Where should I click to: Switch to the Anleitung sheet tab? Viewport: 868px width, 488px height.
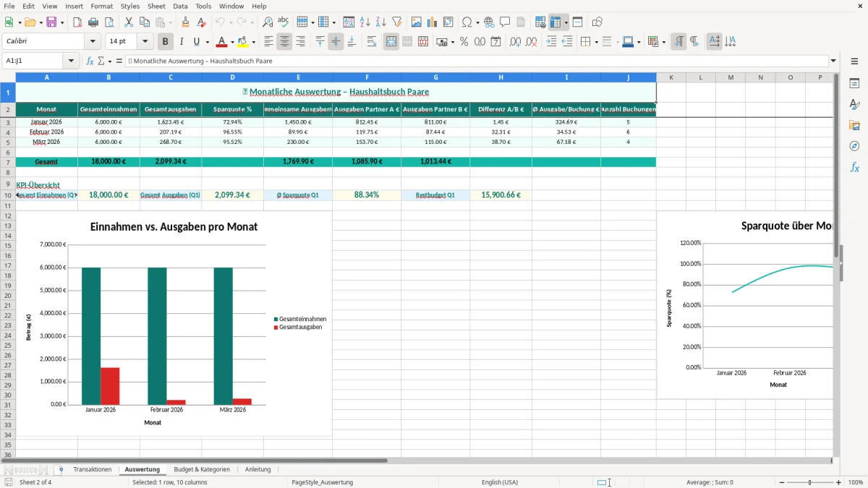click(258, 469)
